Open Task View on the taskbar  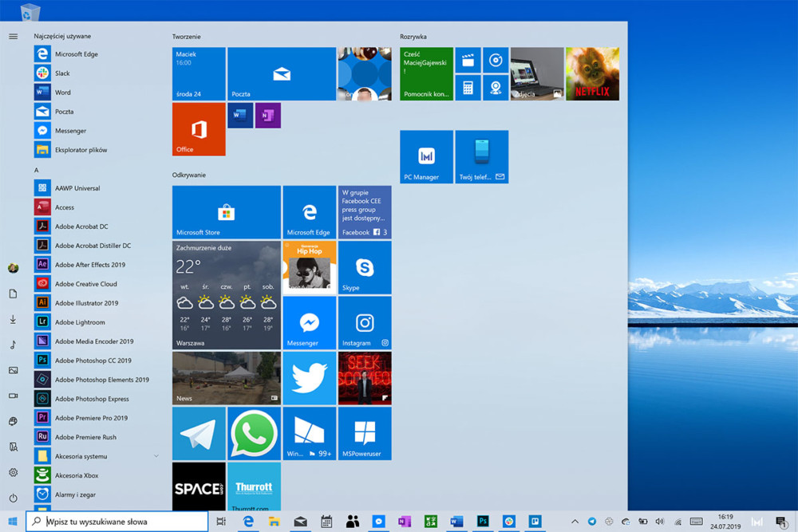click(x=221, y=522)
